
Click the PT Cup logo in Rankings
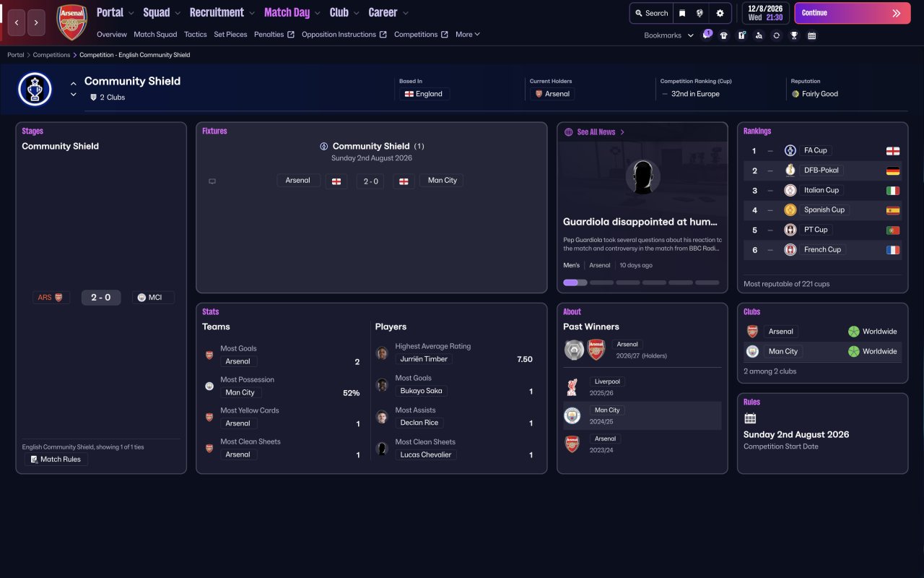790,230
